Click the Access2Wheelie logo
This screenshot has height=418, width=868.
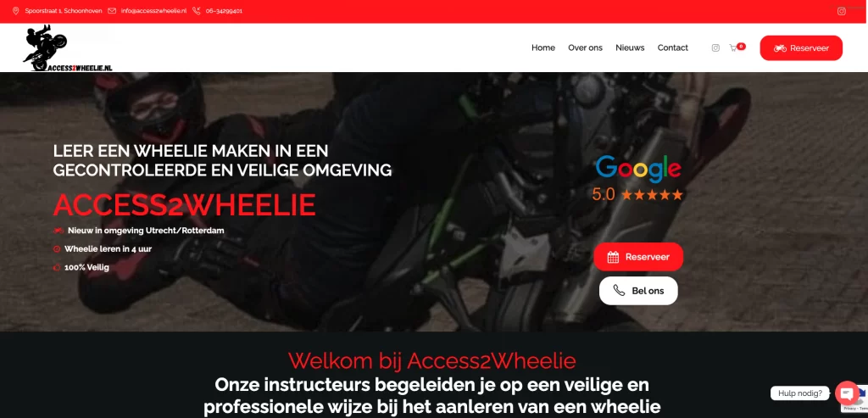68,48
